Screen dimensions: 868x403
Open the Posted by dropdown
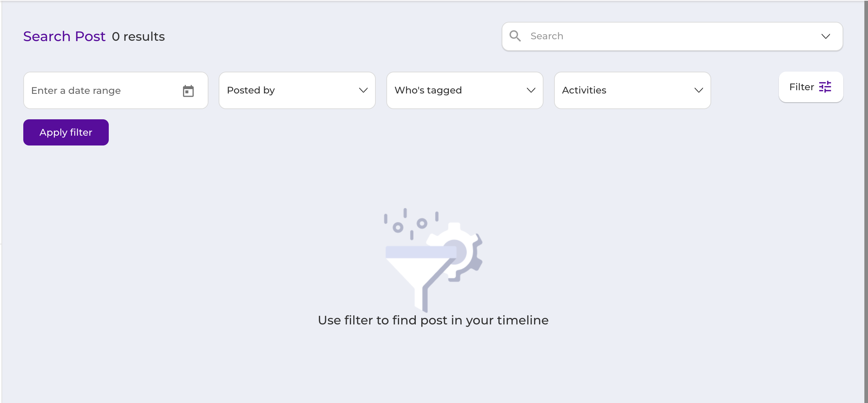pos(297,90)
